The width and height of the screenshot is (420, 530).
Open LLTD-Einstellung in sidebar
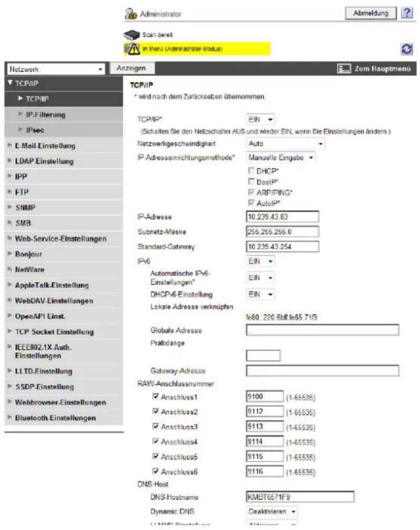tap(64, 371)
